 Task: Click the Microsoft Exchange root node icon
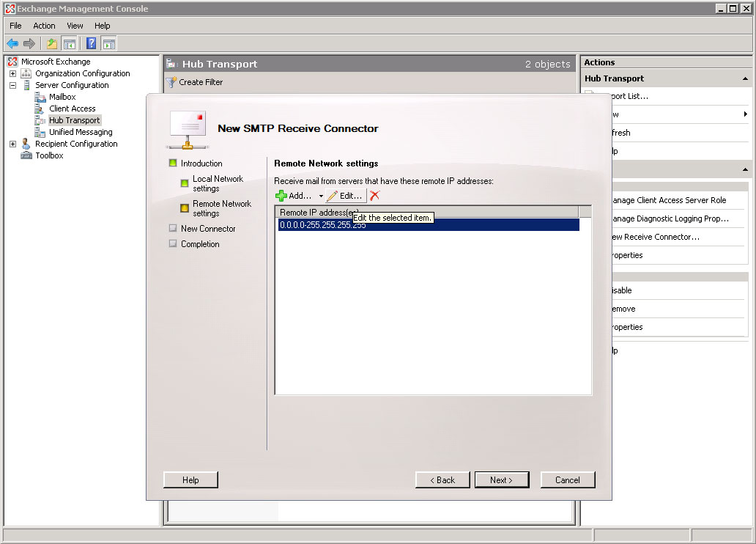pos(12,62)
